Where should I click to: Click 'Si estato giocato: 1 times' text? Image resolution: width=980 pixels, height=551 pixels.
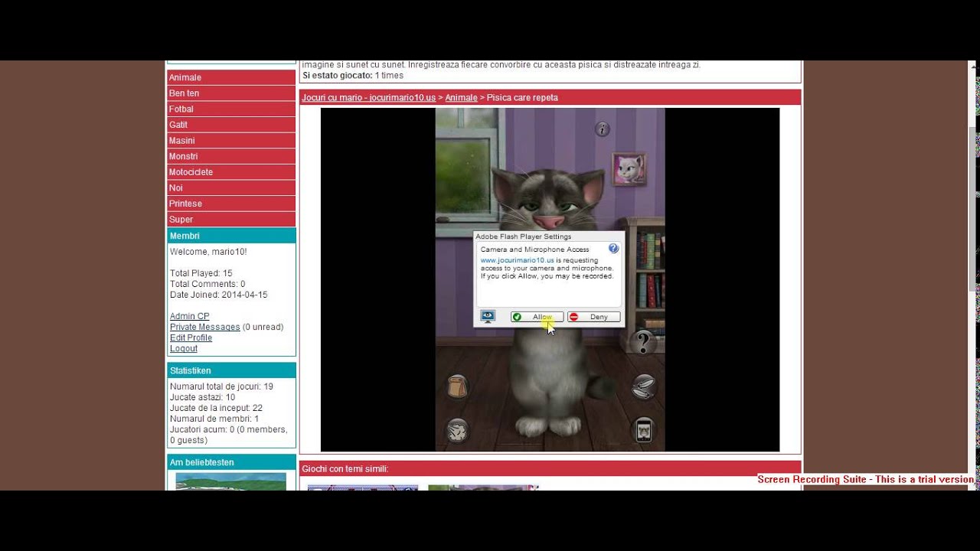point(352,76)
